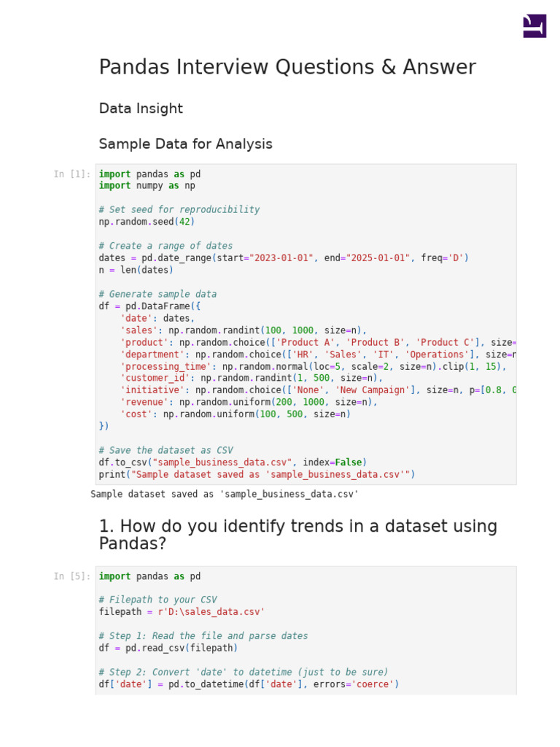
Task: Click the filepath sales_data.csv assignment line
Action: coord(182,612)
